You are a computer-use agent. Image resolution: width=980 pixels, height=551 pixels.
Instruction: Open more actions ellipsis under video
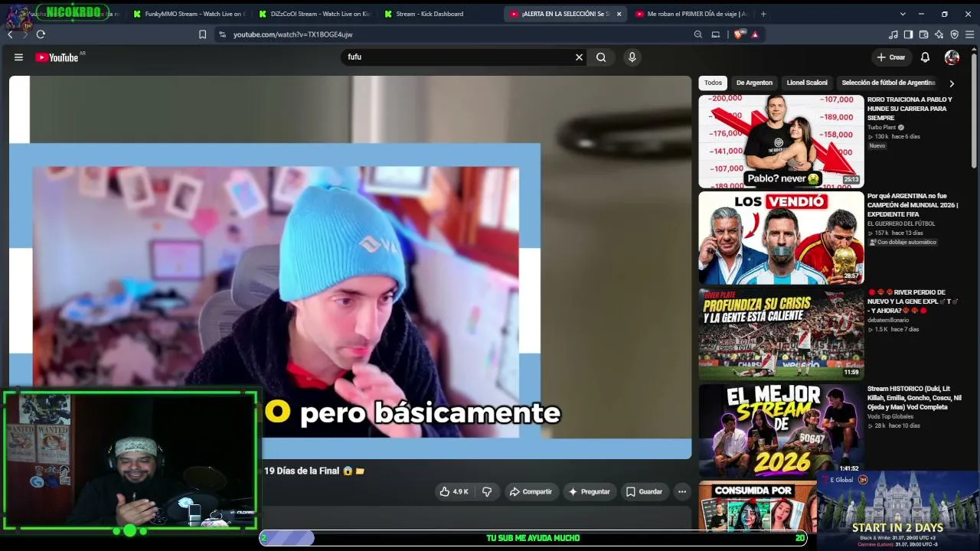point(681,491)
